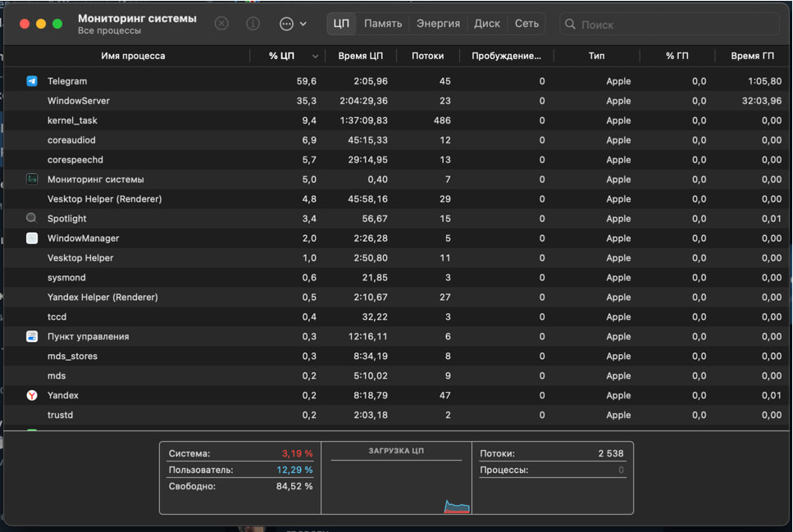
Task: Sort by Время ЦП column header
Action: click(361, 56)
